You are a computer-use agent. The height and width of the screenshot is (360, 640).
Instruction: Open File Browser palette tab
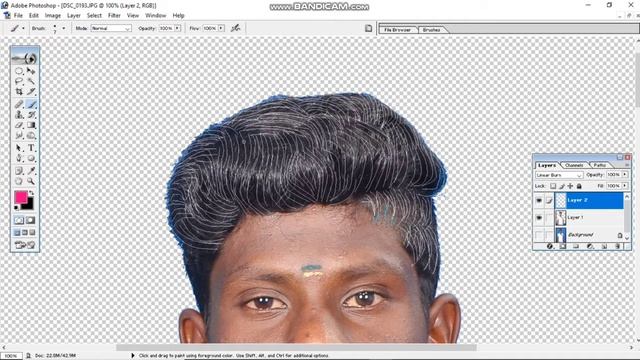398,30
